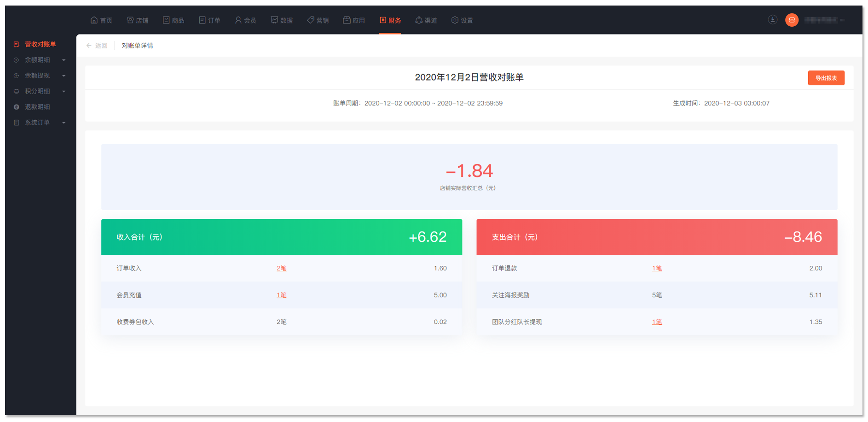Click the 退款明细 sidebar icon
Screen dimensions: 868x422
[x=17, y=107]
